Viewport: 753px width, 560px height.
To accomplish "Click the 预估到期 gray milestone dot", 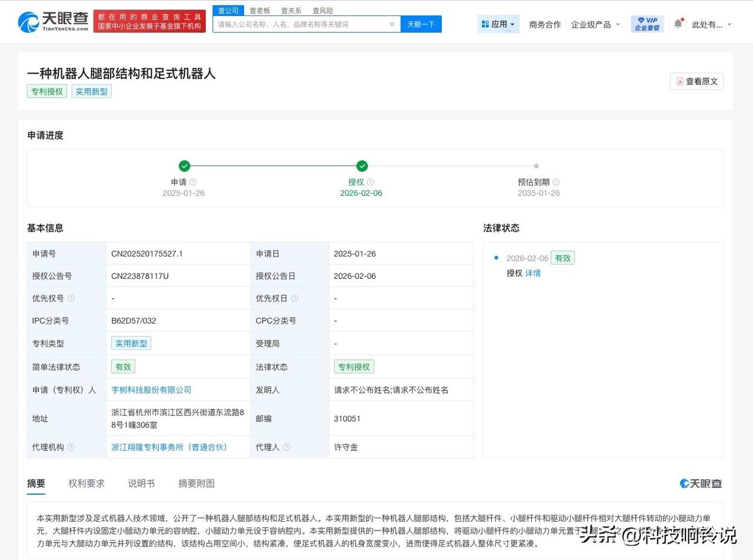I will click(x=536, y=166).
